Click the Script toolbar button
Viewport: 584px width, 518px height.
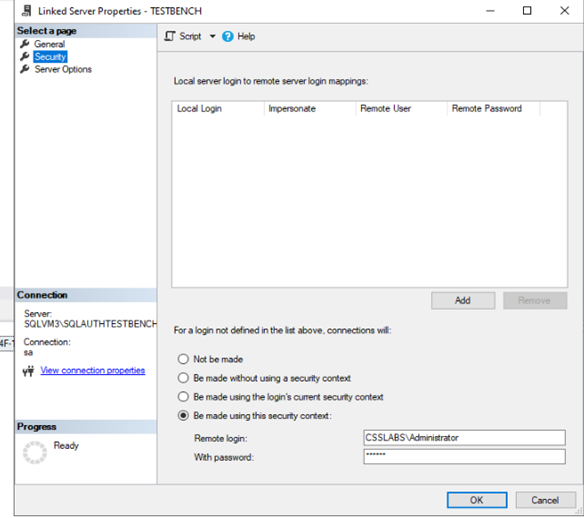(x=183, y=36)
